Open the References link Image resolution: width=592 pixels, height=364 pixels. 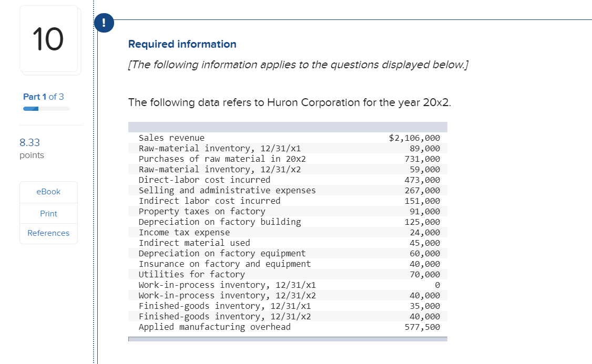48,233
